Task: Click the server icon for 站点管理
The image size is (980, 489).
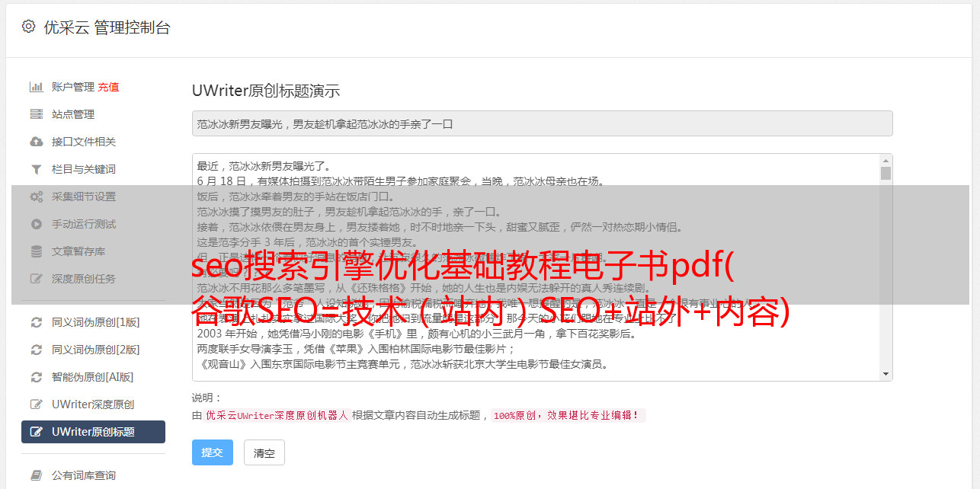Action: click(x=36, y=114)
